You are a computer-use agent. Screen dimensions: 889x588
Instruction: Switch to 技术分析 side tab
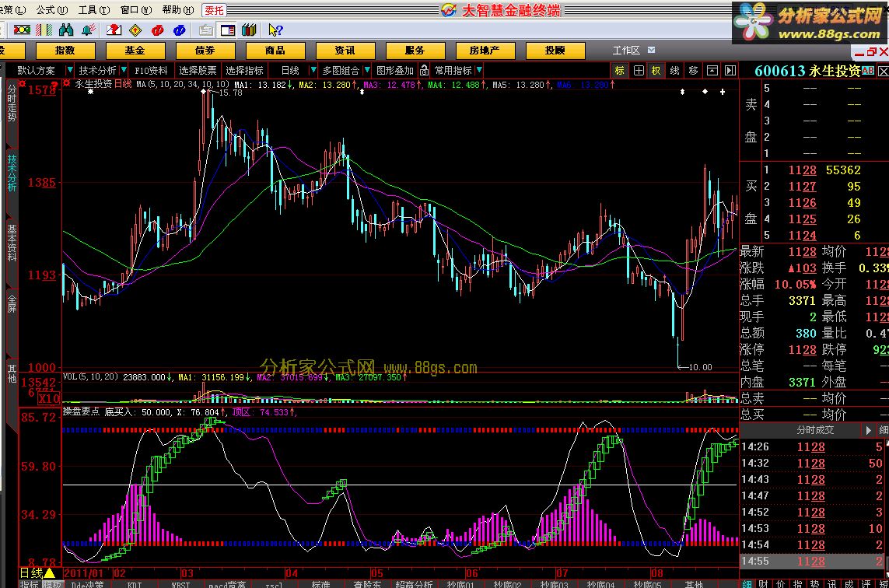click(12, 173)
